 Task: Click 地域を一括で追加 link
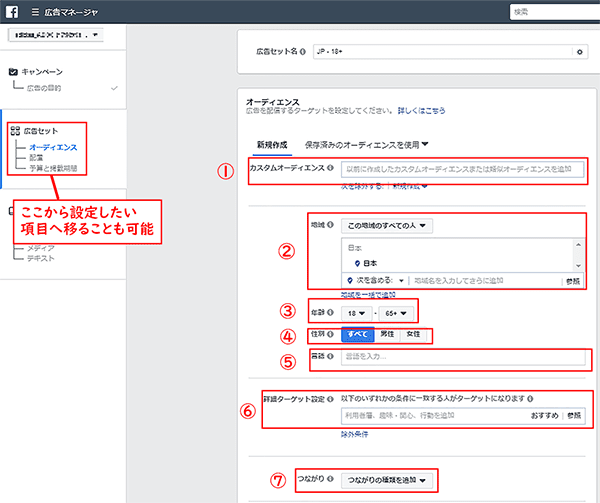click(x=368, y=295)
